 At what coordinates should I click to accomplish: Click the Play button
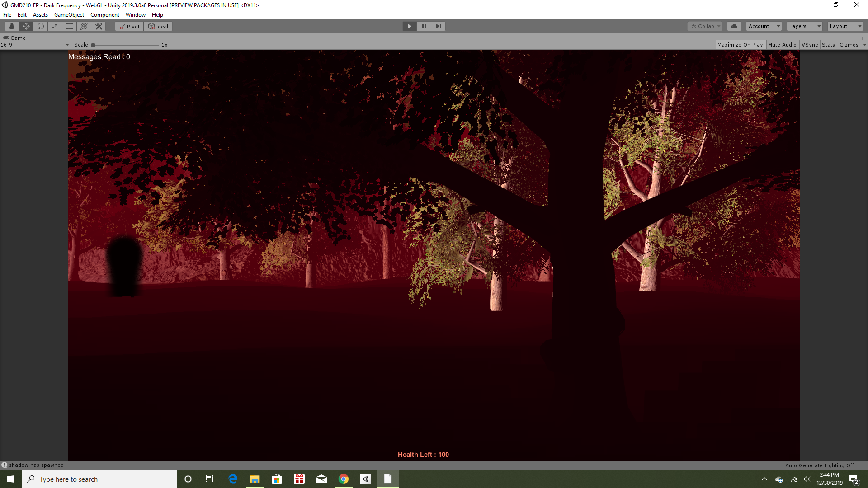point(409,26)
